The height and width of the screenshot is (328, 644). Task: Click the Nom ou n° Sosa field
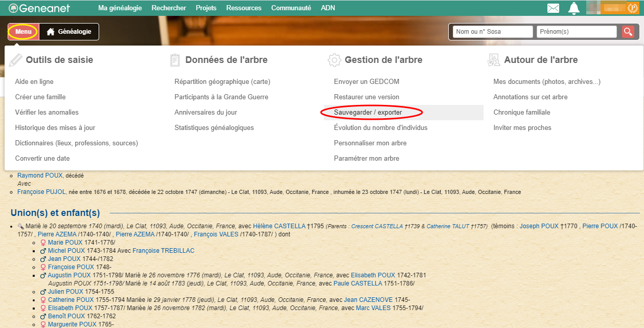point(493,32)
